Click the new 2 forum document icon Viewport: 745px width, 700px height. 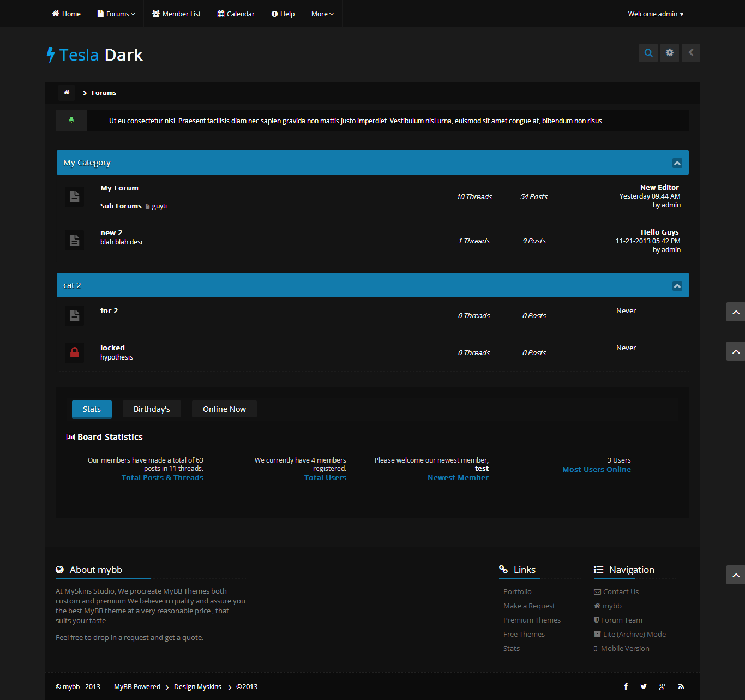point(75,240)
